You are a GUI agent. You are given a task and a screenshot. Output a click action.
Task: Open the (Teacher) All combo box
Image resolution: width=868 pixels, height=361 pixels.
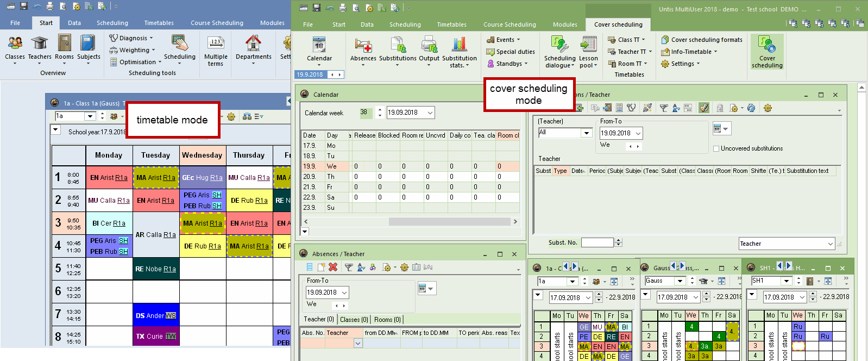click(x=565, y=133)
